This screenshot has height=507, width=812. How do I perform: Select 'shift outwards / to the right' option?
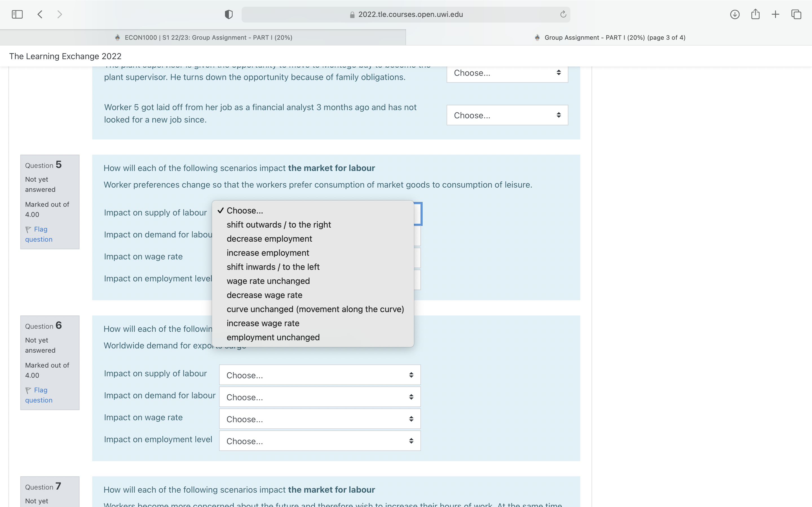point(279,225)
